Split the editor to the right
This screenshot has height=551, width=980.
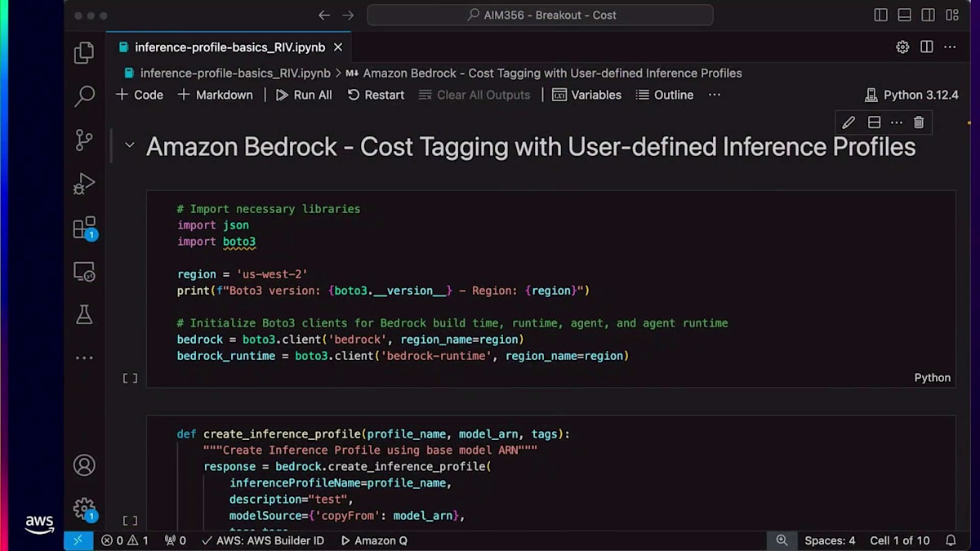pyautogui.click(x=926, y=47)
